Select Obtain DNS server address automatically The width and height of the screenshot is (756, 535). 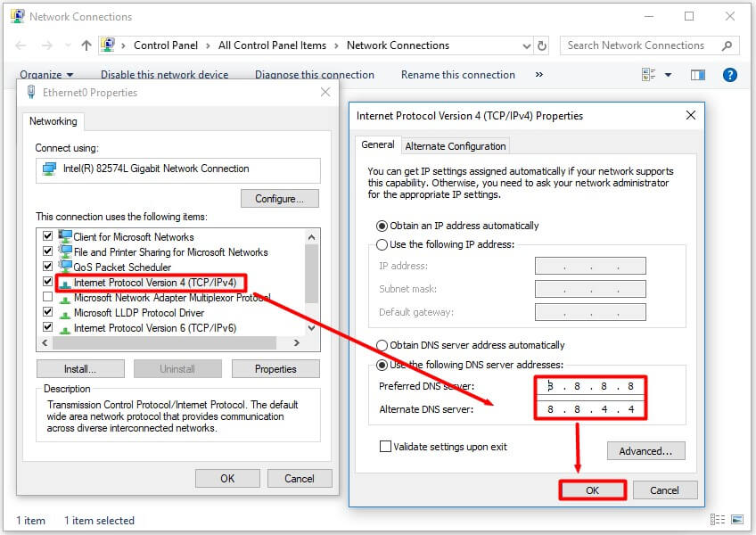[382, 345]
